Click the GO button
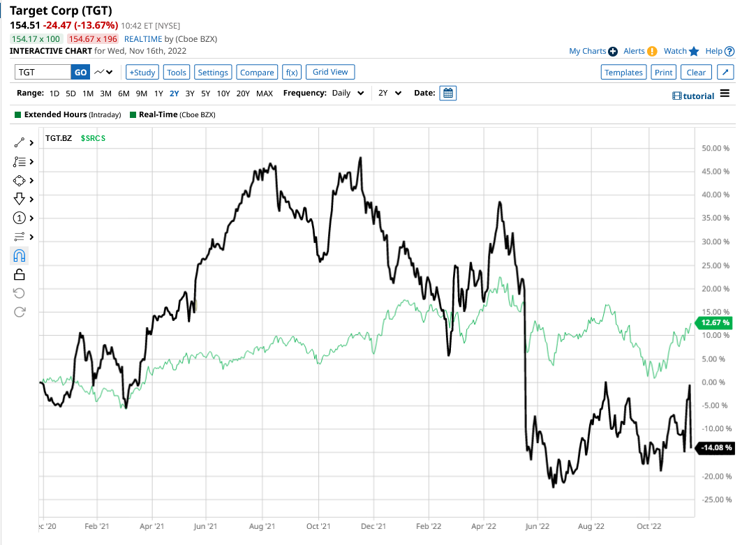Screen dimensions: 756x545 80,73
